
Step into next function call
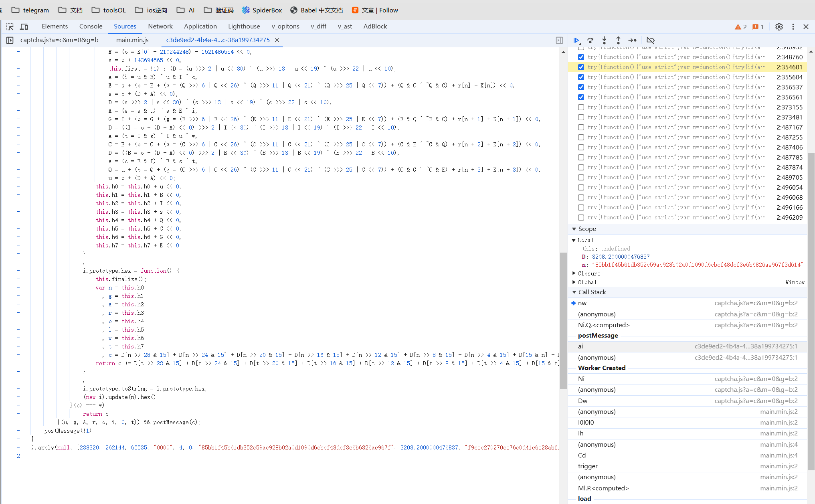pos(604,40)
